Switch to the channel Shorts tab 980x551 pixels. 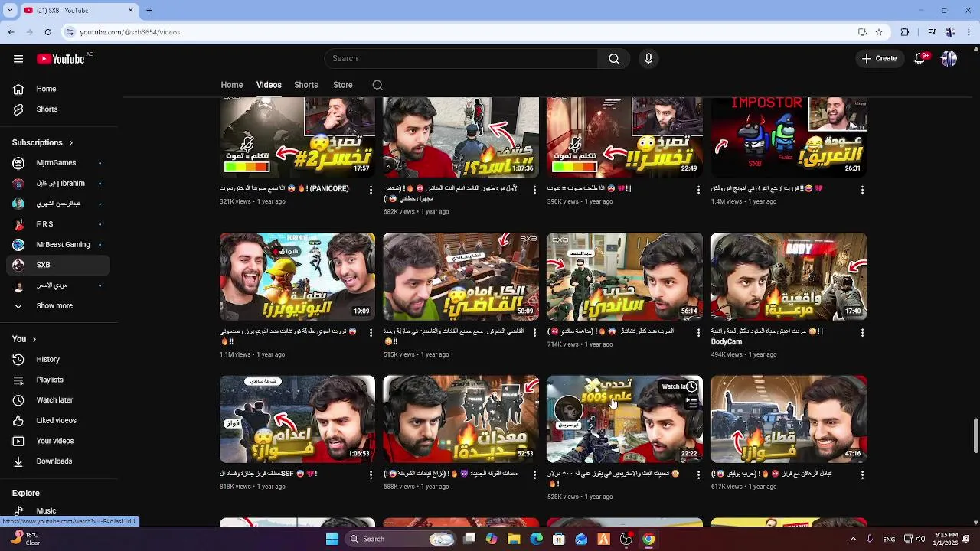(x=306, y=85)
